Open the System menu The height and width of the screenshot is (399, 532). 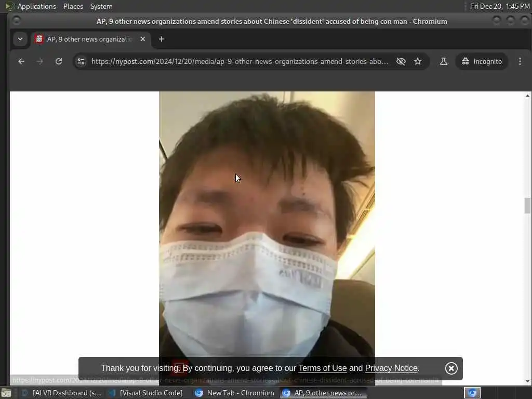click(101, 6)
